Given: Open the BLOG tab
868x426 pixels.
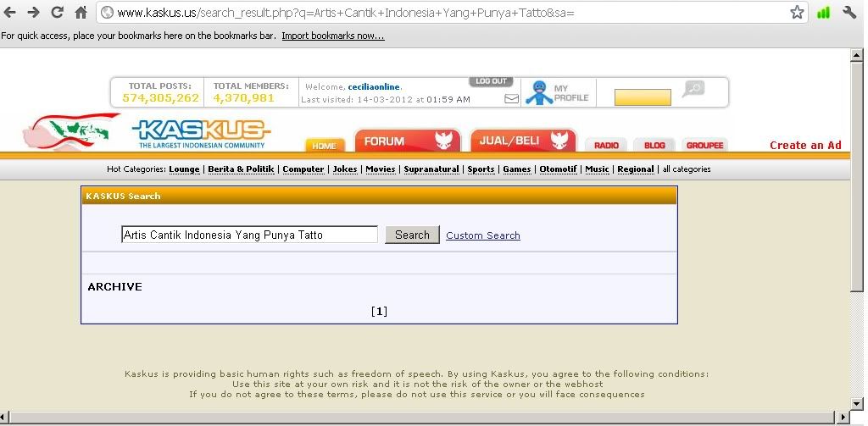Looking at the screenshot, I should coord(654,145).
